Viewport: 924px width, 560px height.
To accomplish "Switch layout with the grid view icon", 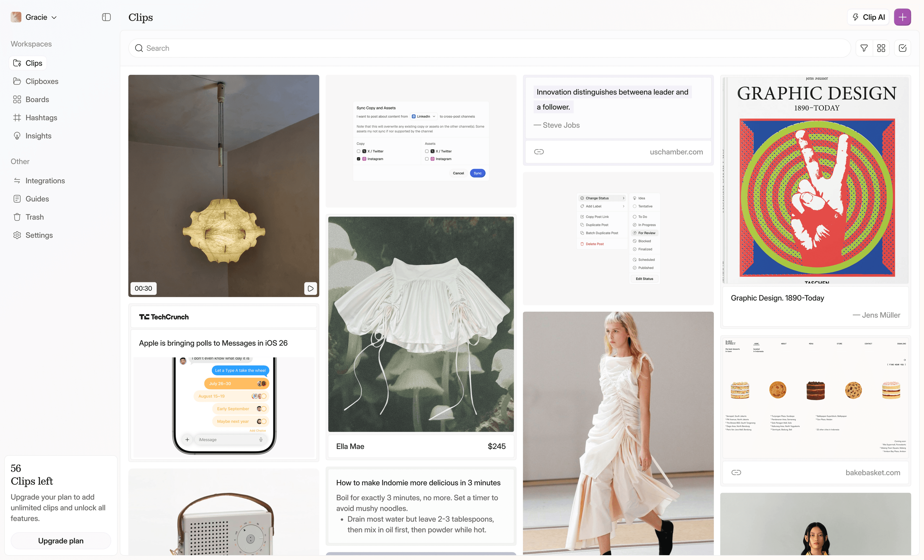I will point(881,48).
